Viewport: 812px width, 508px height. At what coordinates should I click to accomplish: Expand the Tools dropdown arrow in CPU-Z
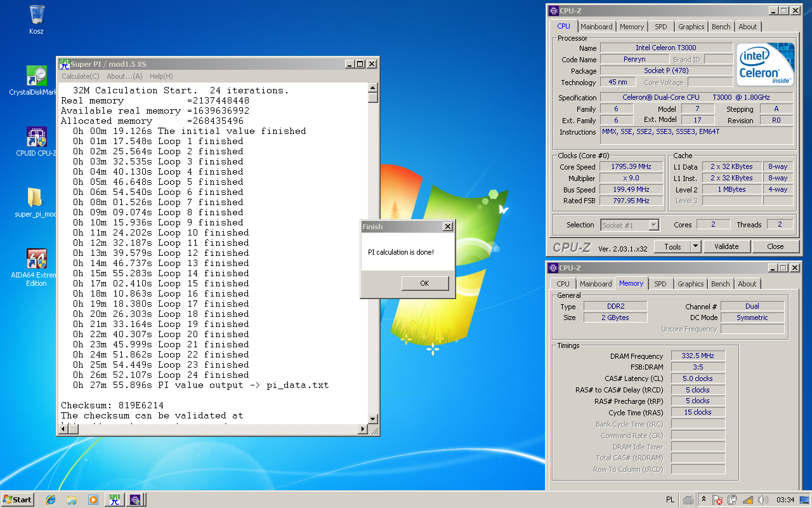click(695, 246)
